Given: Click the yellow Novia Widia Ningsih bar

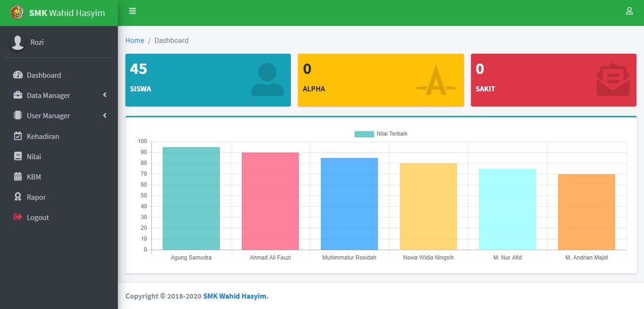Looking at the screenshot, I should (429, 206).
